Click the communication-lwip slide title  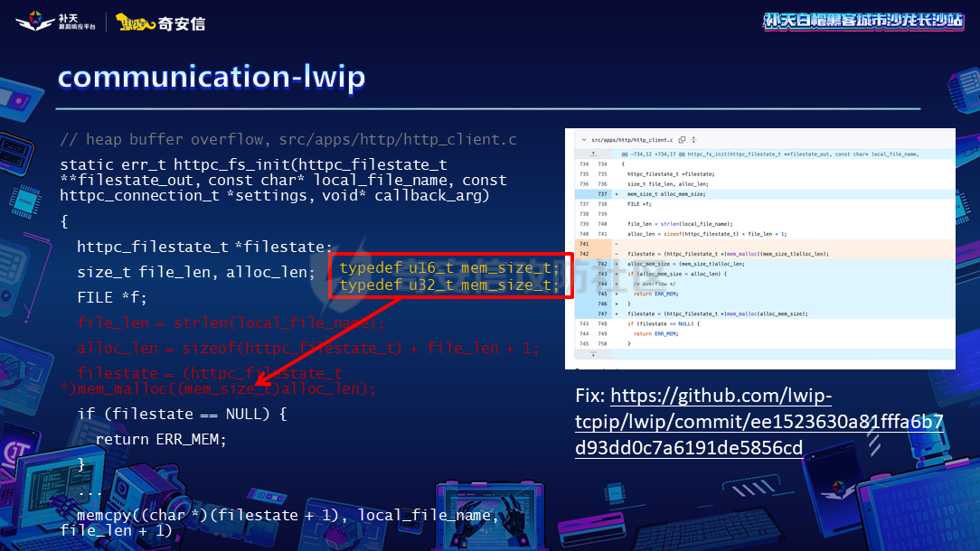212,77
